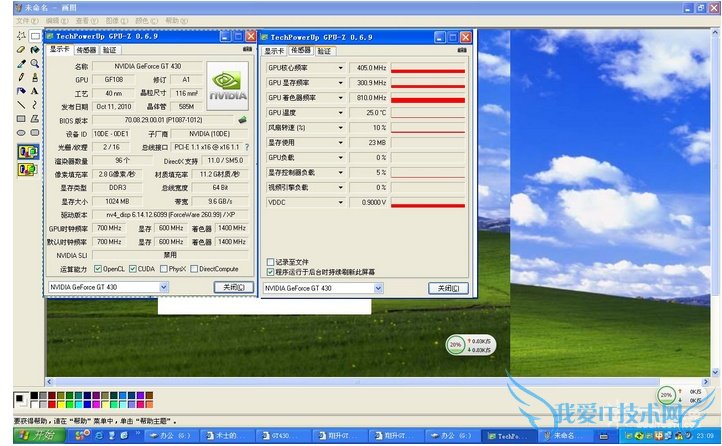
Task: Toggle the PhysX checkbox
Action: point(163,269)
